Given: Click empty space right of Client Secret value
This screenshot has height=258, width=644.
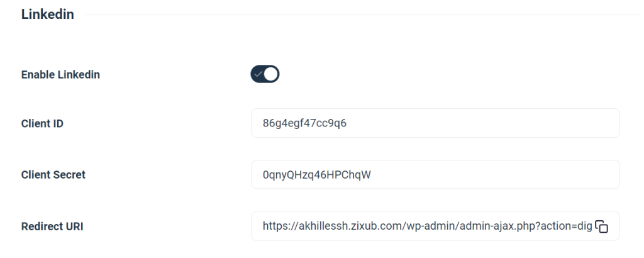Looking at the screenshot, I should [x=503, y=174].
